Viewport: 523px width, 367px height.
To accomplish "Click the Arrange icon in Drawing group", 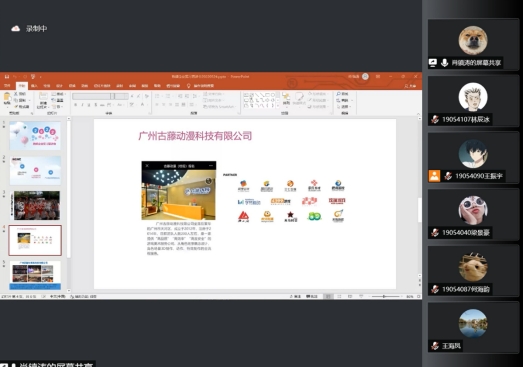I will 286,99.
